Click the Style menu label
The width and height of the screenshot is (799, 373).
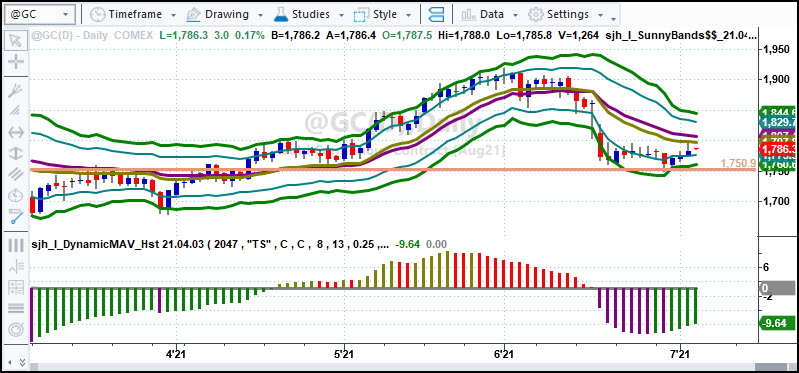pyautogui.click(x=385, y=14)
